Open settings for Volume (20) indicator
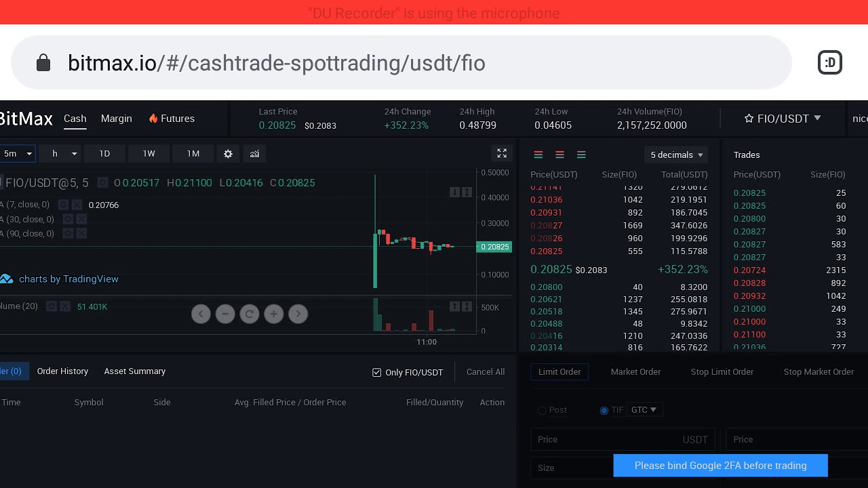This screenshot has height=488, width=868. click(x=52, y=306)
